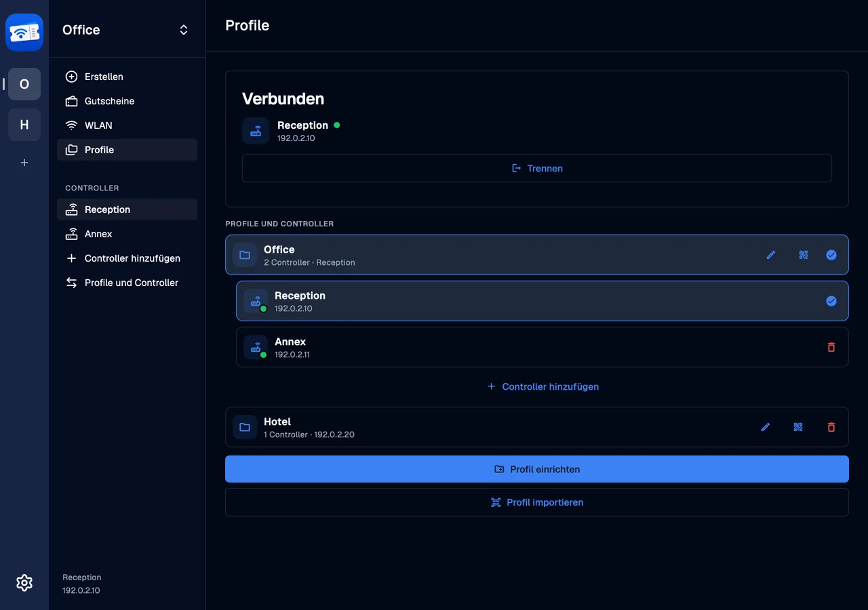
Task: Open Profile und Controller sidebar entry
Action: (127, 283)
